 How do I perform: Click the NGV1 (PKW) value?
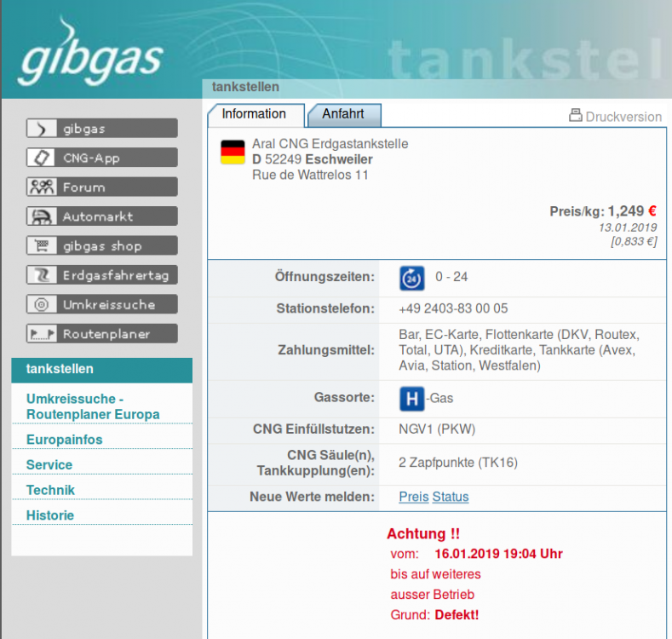click(x=437, y=429)
